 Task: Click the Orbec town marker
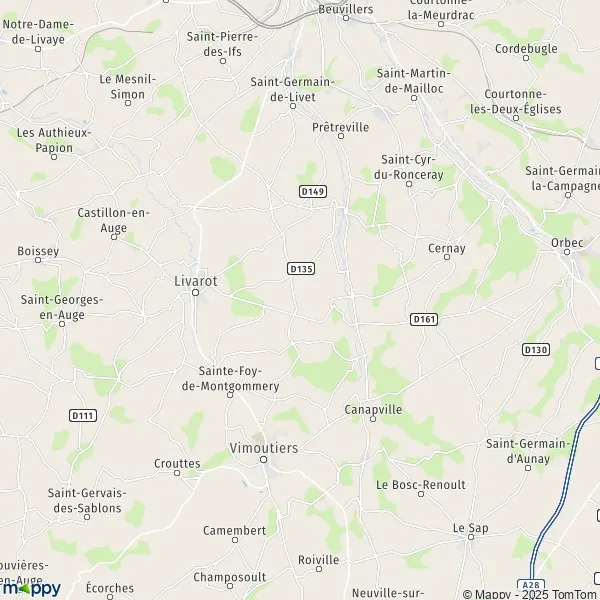[x=567, y=252]
